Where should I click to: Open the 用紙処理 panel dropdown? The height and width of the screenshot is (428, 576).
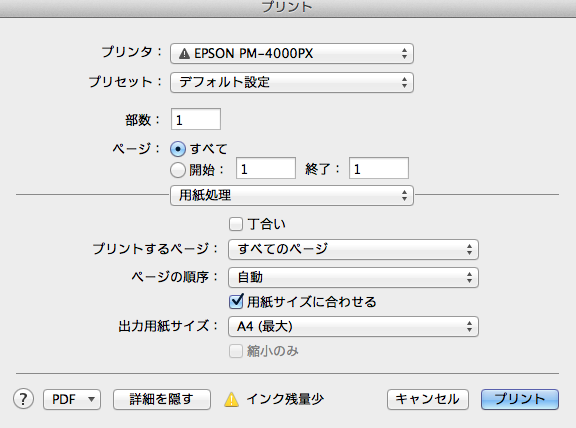tap(292, 195)
